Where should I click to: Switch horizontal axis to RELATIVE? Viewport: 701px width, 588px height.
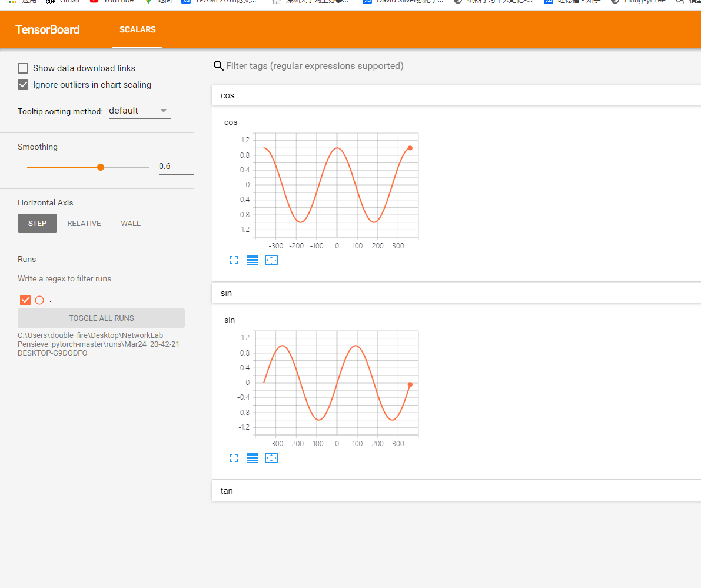pyautogui.click(x=84, y=223)
